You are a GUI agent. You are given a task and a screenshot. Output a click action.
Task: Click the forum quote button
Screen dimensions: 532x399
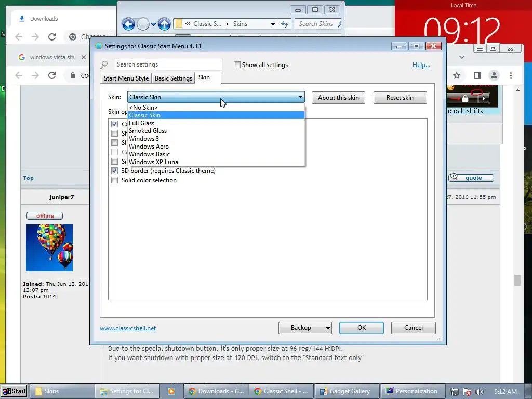(471, 178)
